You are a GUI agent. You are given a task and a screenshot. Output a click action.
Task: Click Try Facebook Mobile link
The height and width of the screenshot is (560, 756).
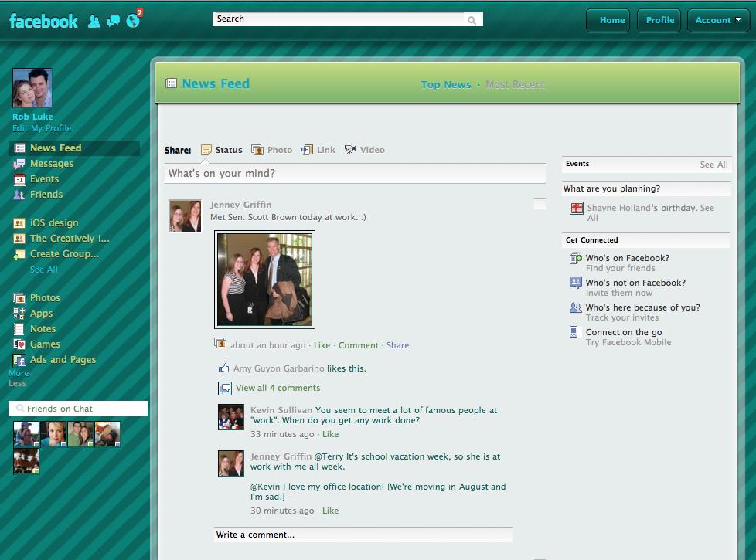click(x=628, y=342)
